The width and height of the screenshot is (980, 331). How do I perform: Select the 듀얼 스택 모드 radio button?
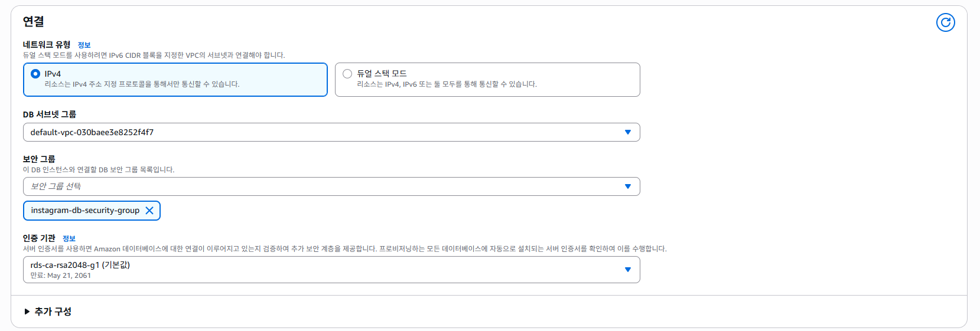coord(347,74)
